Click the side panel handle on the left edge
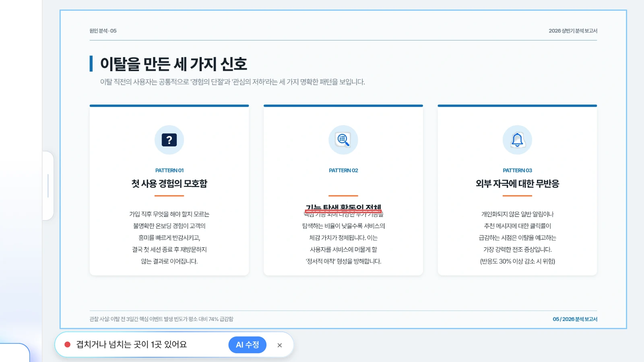Screen dimensions: 644x362 click(x=48, y=186)
